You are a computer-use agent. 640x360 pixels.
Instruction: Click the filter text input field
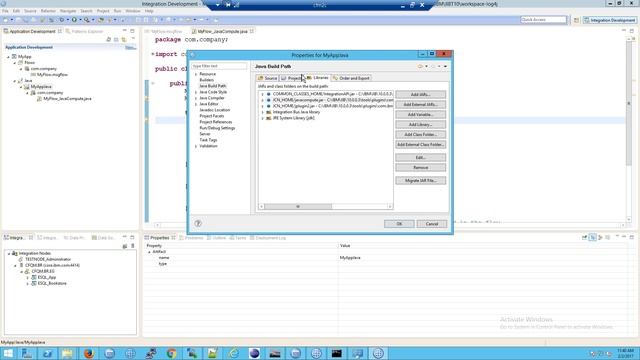(x=219, y=66)
